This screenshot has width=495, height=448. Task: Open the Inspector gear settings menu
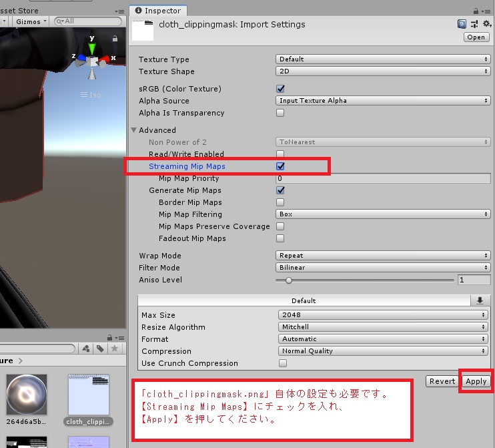(x=487, y=23)
